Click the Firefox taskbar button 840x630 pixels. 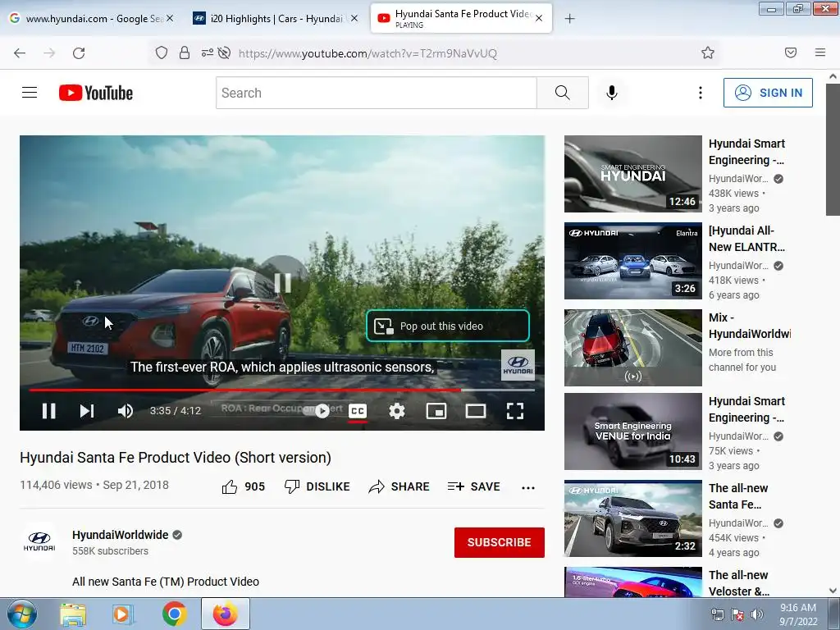226,614
